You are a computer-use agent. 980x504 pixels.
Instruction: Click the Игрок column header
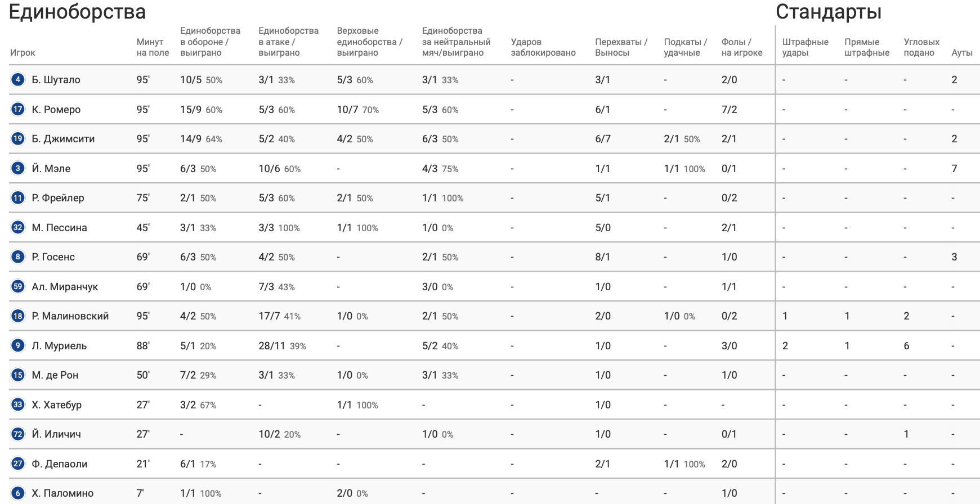coord(23,52)
